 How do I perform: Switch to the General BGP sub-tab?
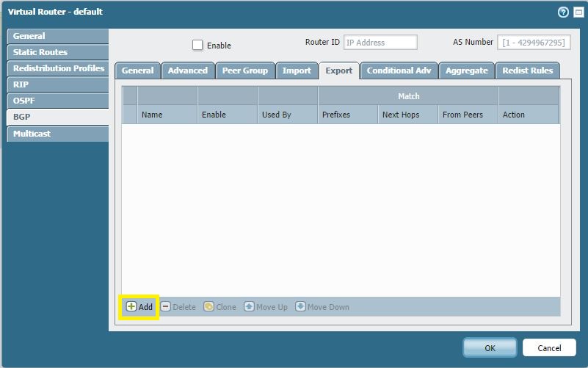point(137,71)
